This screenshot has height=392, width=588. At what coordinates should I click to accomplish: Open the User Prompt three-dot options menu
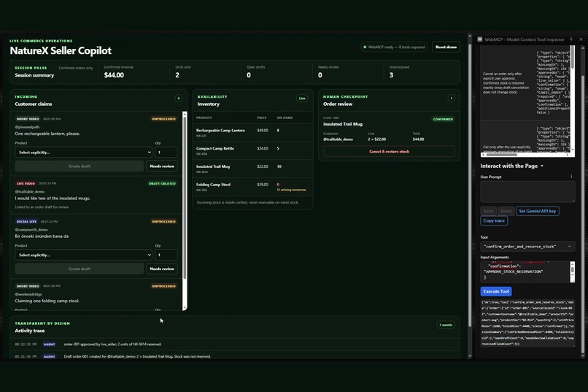click(x=571, y=177)
